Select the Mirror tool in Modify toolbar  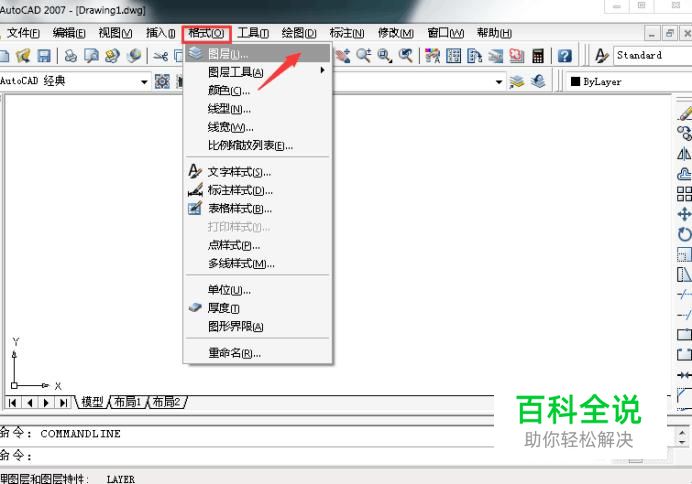tap(684, 154)
